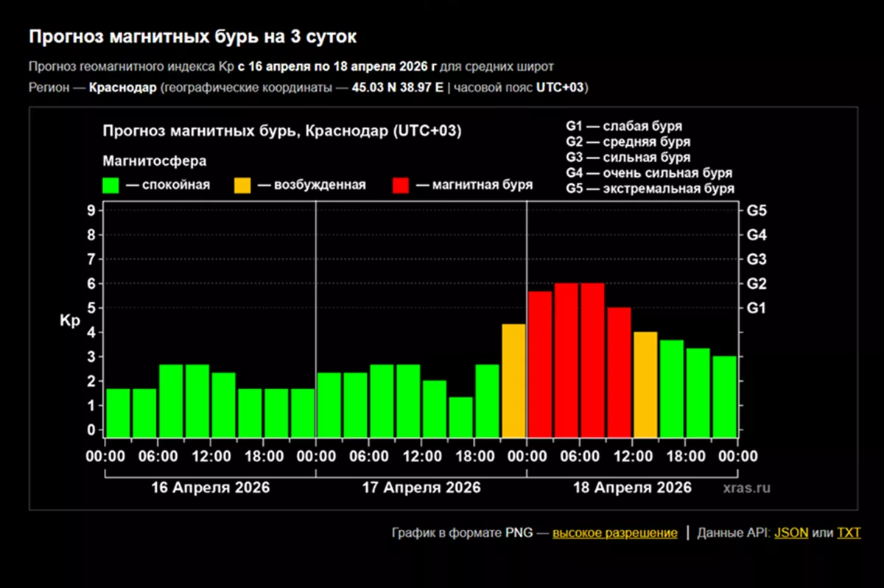
Task: Click the page title 'Прогноз магнитных бурь на 3 суток'
Action: [192, 35]
